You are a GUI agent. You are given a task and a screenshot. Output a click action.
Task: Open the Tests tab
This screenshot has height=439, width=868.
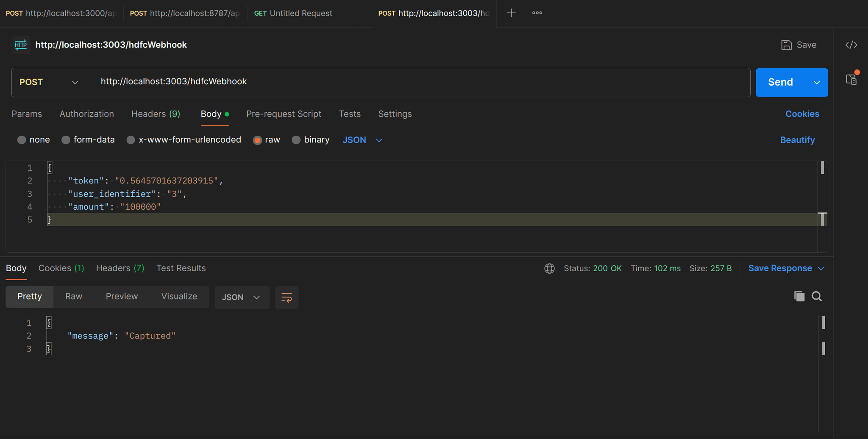pos(350,114)
